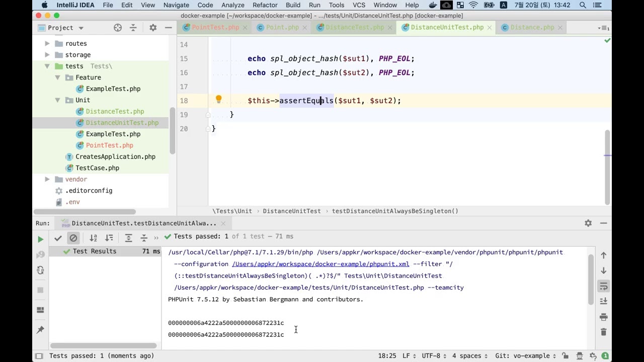Sort test results by duration
Screen dimensions: 644x362
tap(109, 238)
